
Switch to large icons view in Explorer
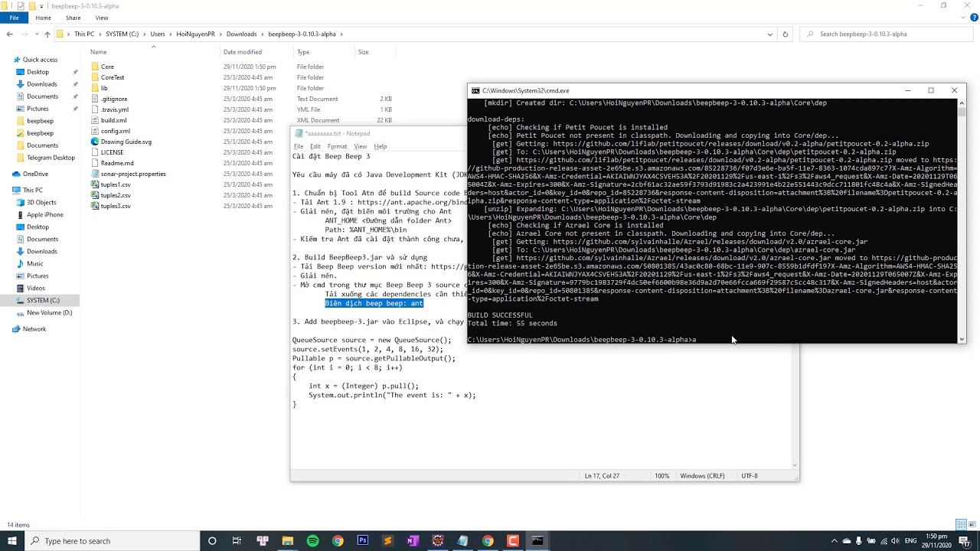972,525
